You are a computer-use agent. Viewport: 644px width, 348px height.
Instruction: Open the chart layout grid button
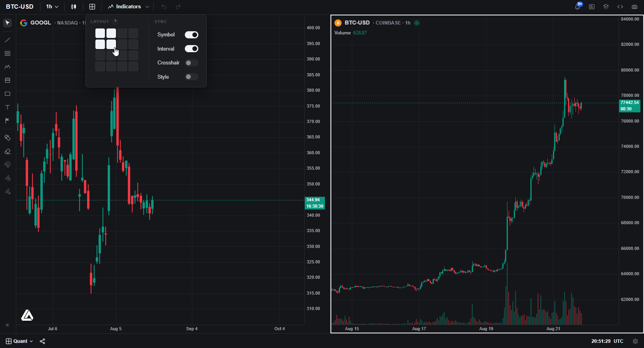click(92, 7)
